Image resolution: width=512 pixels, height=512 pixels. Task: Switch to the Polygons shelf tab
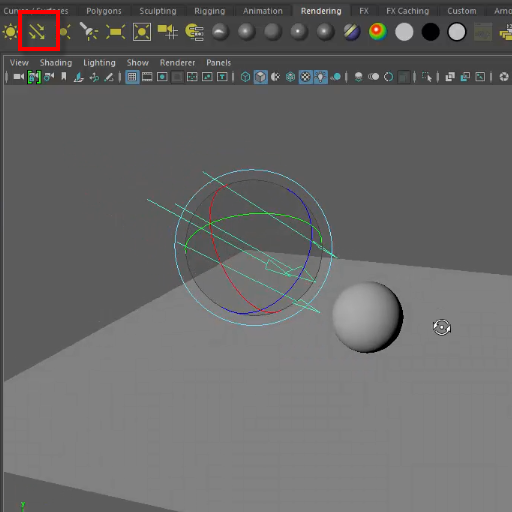[x=104, y=11]
